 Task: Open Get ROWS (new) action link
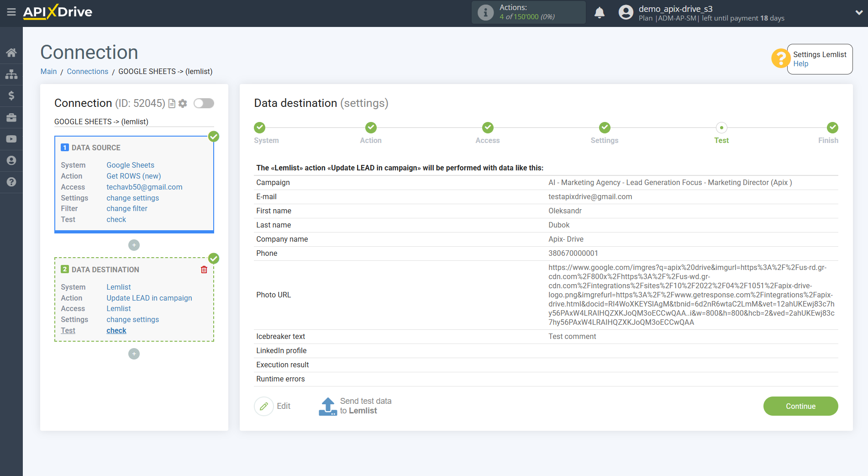[134, 176]
